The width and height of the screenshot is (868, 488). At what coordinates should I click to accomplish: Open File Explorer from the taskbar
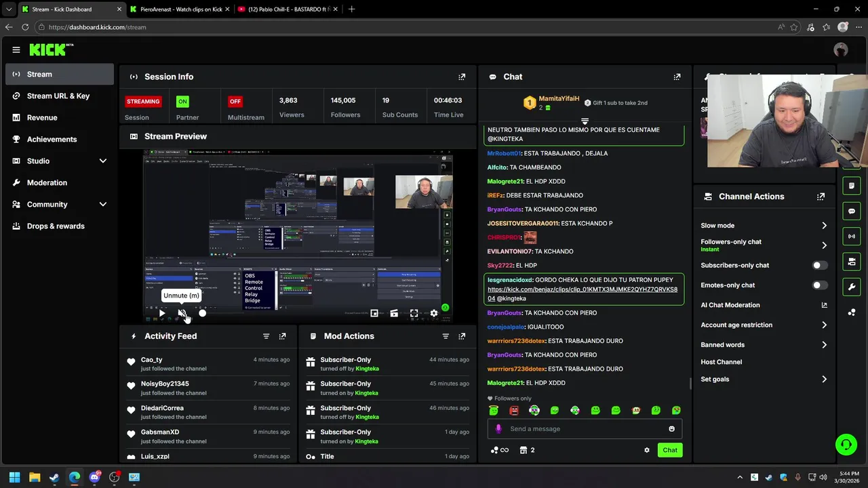[35, 477]
